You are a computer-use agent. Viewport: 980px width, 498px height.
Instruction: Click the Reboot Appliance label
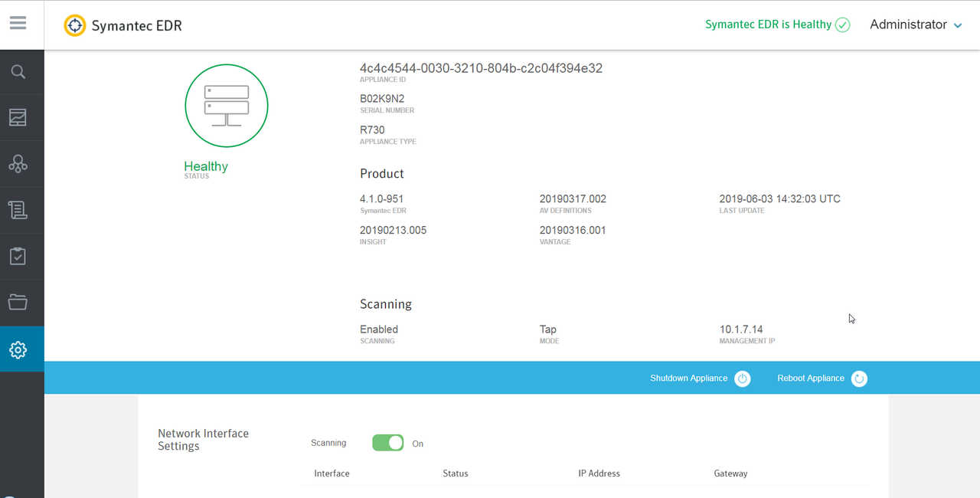coord(811,378)
